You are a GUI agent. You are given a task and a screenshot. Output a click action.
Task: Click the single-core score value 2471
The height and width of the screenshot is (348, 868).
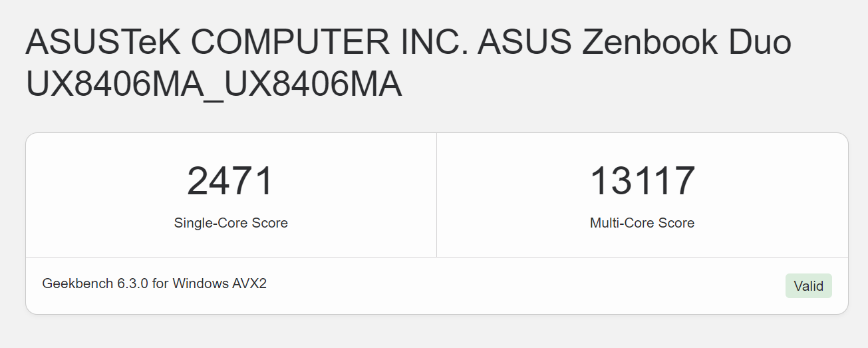click(230, 181)
